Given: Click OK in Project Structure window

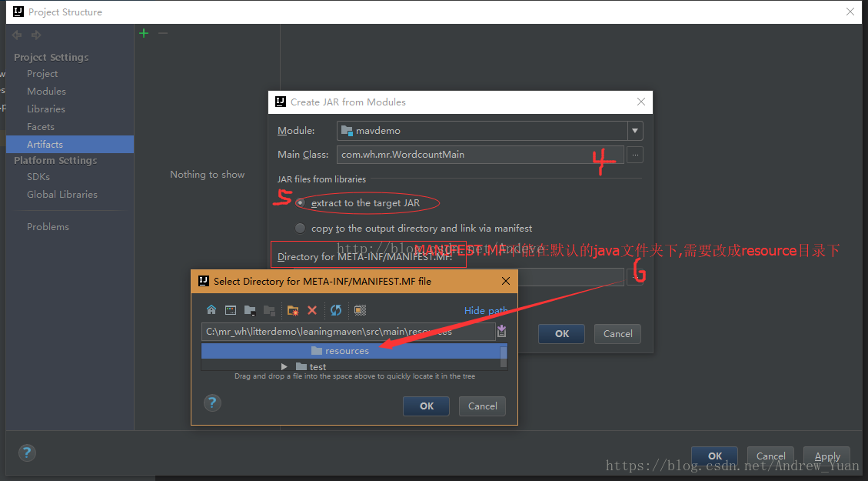Looking at the screenshot, I should [x=715, y=456].
